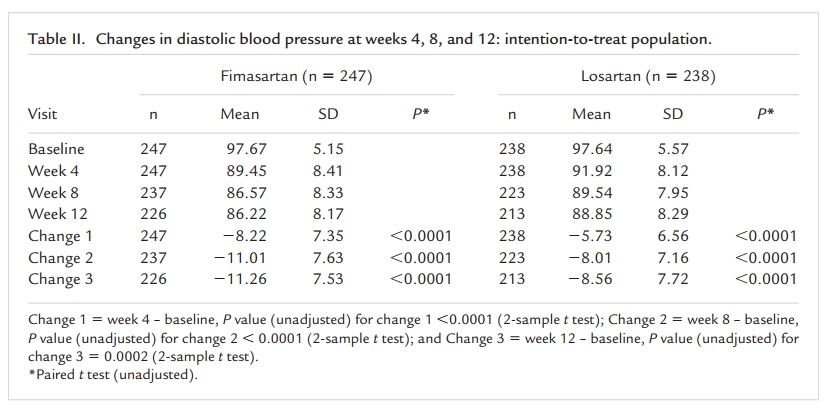Select the Change 1 row label
This screenshot has height=411, width=835.
[60, 236]
